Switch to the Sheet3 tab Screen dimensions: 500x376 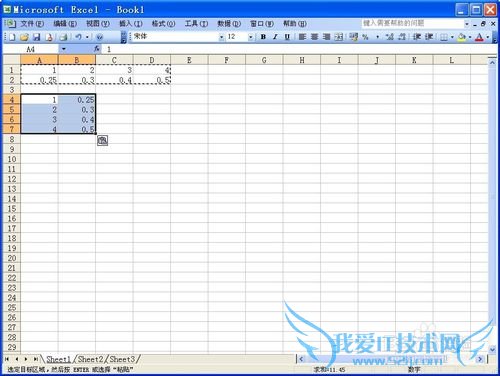coord(122,359)
